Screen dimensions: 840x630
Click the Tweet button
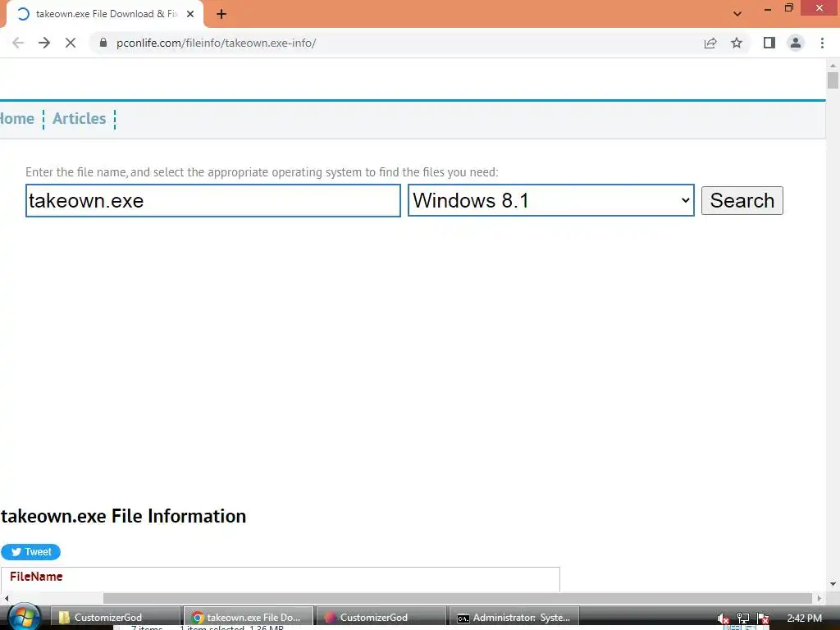(x=30, y=552)
